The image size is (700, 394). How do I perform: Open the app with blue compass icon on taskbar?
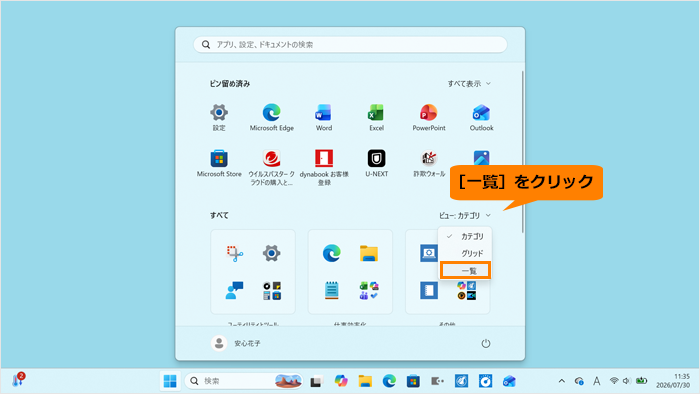461,381
